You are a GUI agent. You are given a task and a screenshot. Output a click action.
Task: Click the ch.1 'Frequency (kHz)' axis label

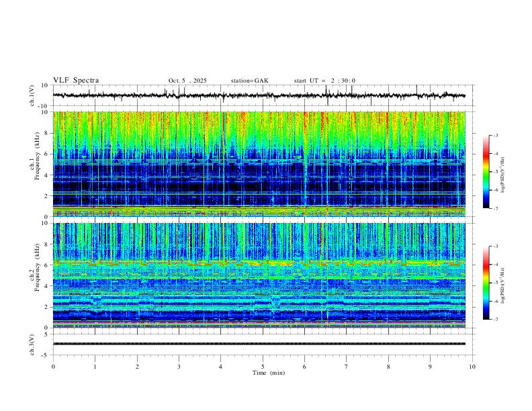pyautogui.click(x=38, y=156)
